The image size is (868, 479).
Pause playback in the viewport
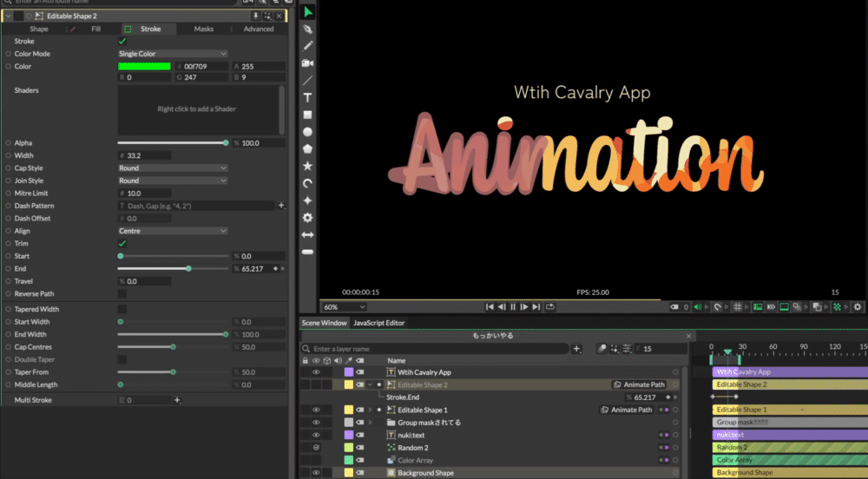(x=513, y=307)
